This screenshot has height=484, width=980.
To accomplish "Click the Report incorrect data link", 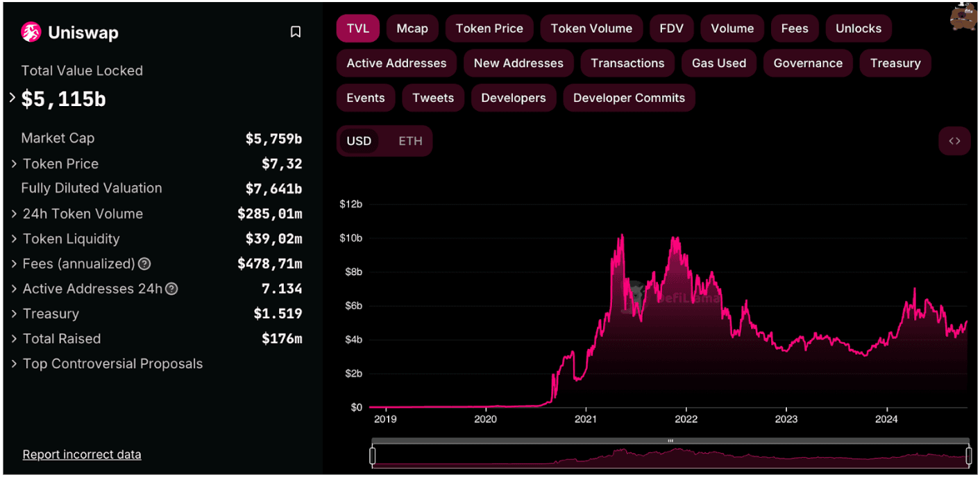I will pos(82,454).
